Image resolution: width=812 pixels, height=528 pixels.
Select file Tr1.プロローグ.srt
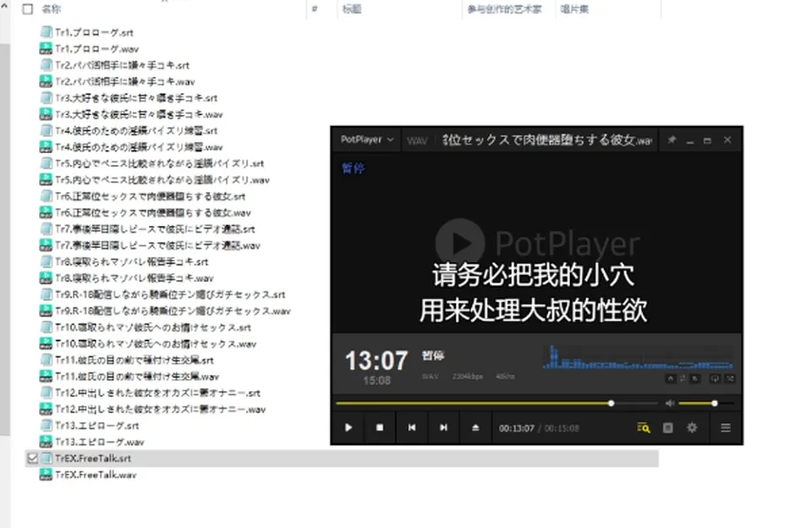point(86,33)
